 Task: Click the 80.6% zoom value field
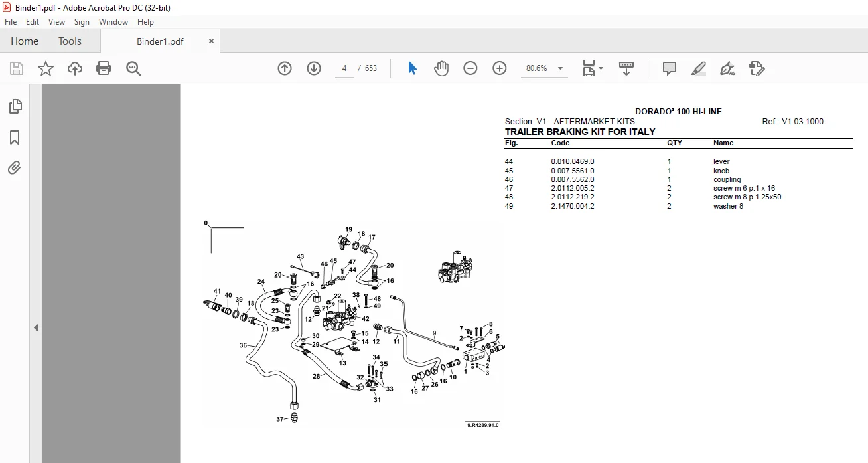point(536,68)
